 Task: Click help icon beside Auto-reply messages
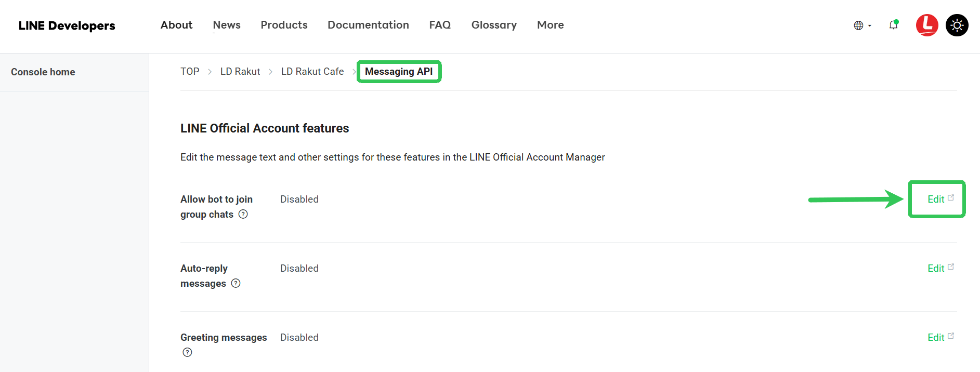[236, 283]
